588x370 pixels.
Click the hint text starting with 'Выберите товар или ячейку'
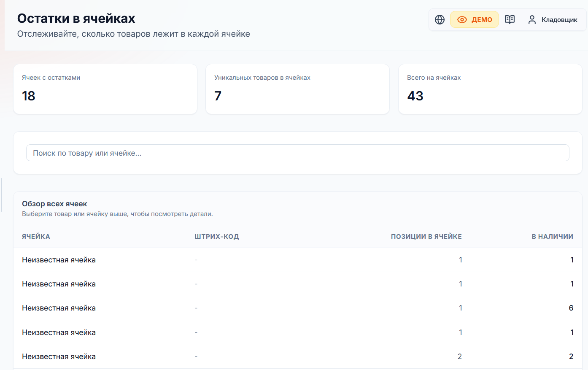click(x=117, y=214)
